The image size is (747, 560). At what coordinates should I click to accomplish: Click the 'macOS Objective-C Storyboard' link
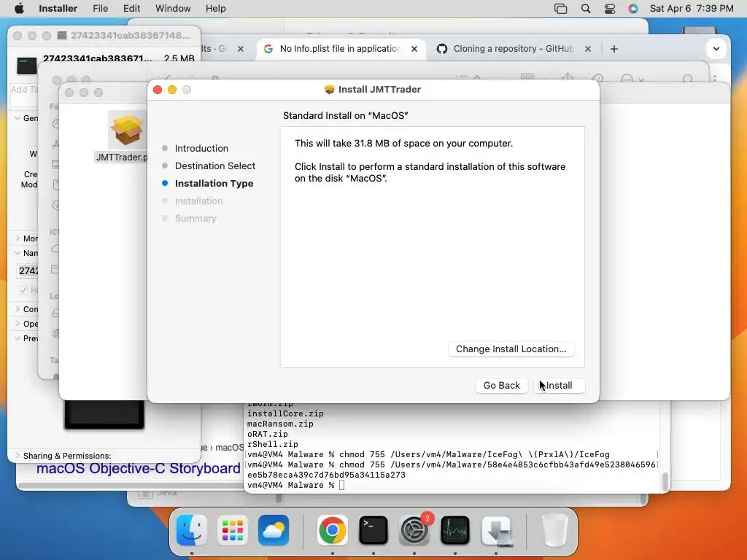(138, 468)
